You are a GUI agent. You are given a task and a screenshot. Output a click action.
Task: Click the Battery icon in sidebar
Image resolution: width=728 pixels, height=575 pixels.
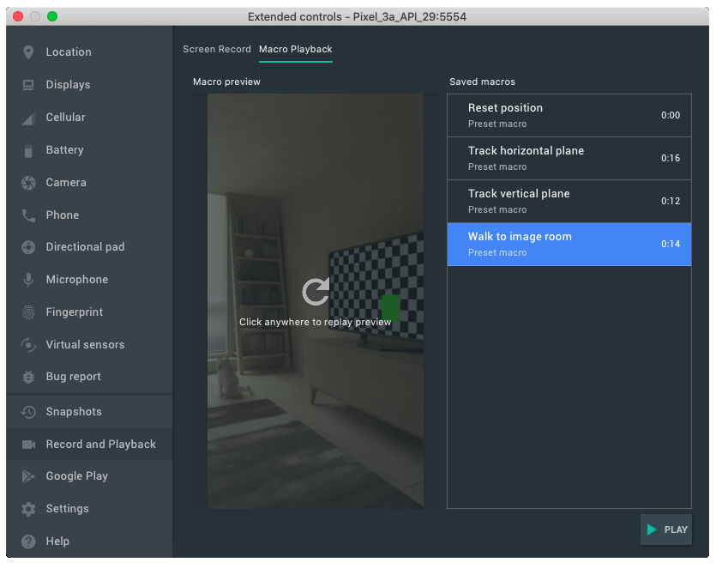tap(28, 150)
